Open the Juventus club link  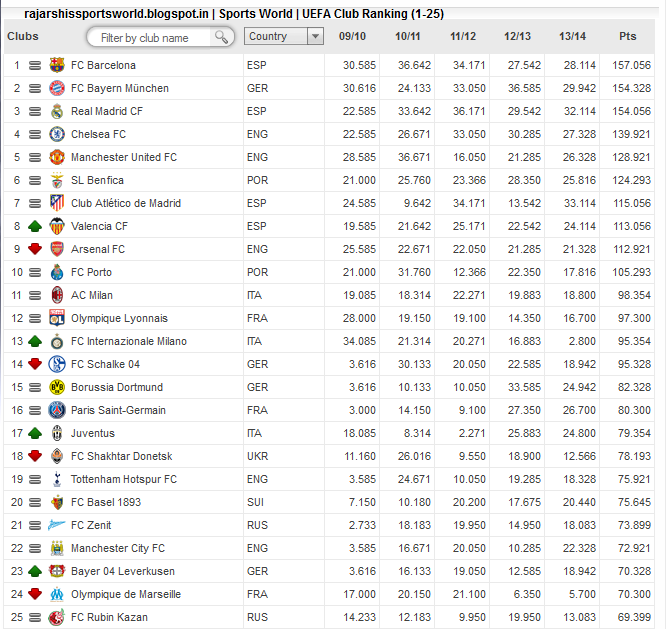[x=93, y=433]
